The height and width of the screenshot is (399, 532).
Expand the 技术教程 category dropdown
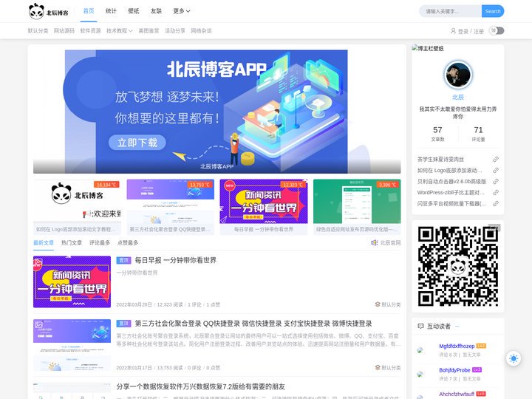[x=120, y=31]
